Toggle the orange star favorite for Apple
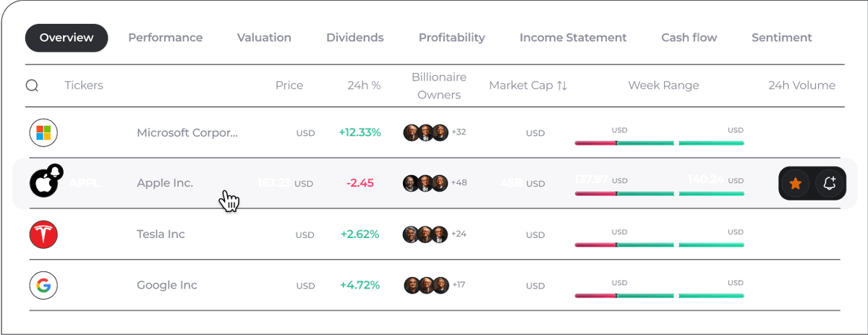This screenshot has height=335, width=868. point(796,184)
